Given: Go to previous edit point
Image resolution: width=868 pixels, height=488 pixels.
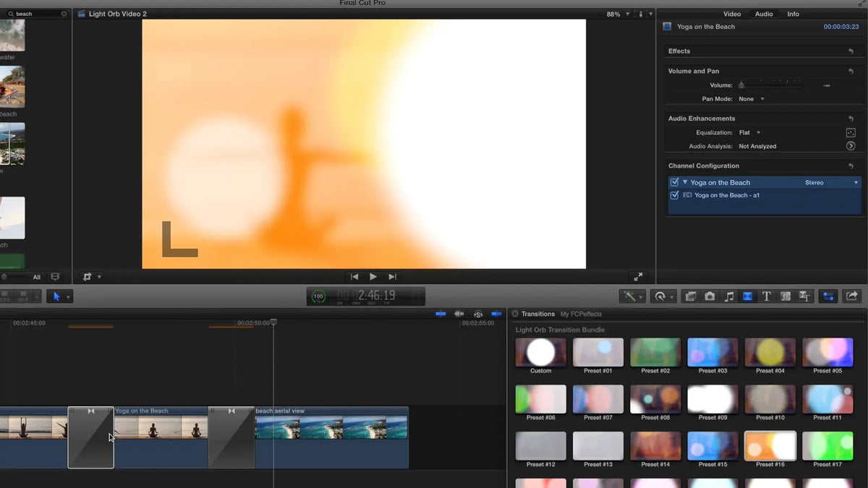Looking at the screenshot, I should tap(354, 277).
